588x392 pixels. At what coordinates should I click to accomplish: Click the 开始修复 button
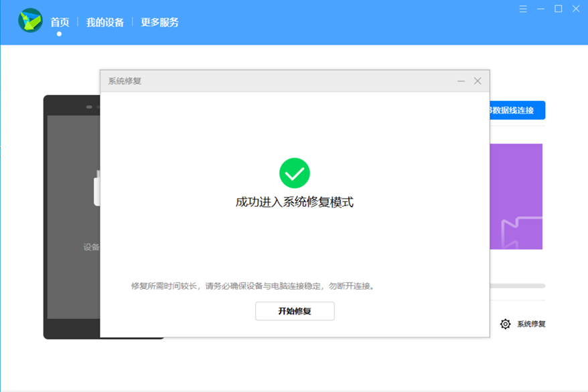pos(295,311)
